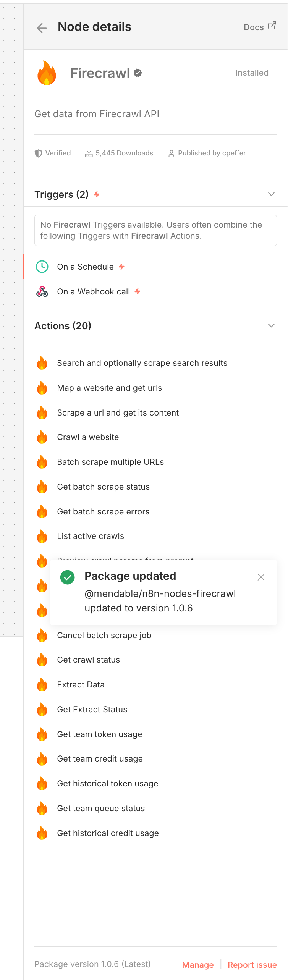Select the Scrape a url action
288x980 pixels.
(118, 412)
